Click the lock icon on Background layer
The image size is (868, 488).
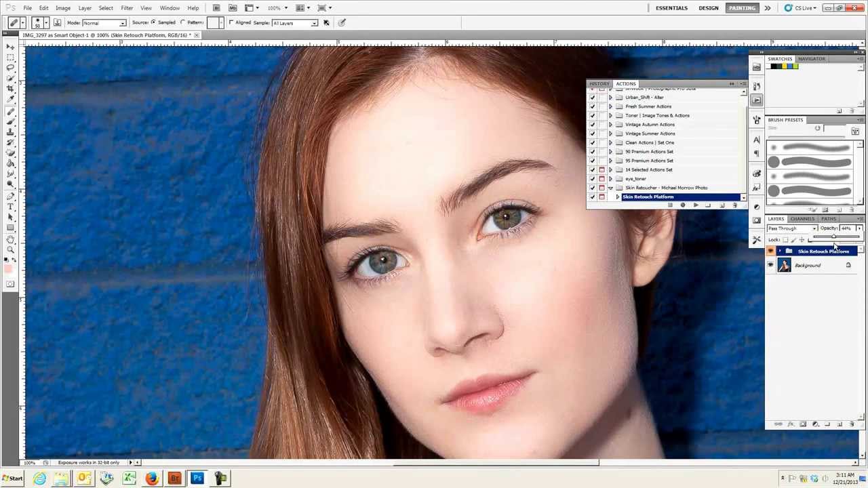(x=848, y=265)
